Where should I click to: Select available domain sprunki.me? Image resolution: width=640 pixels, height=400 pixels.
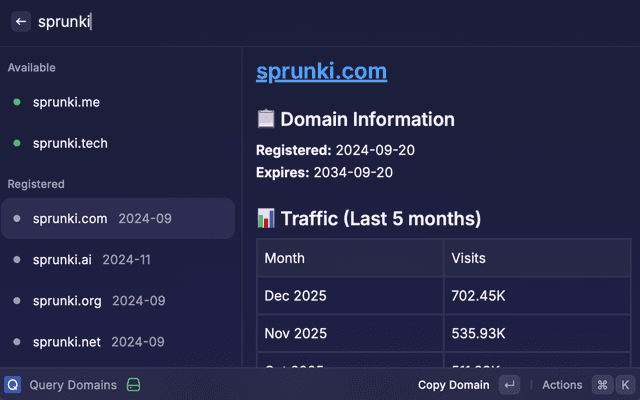coord(66,102)
